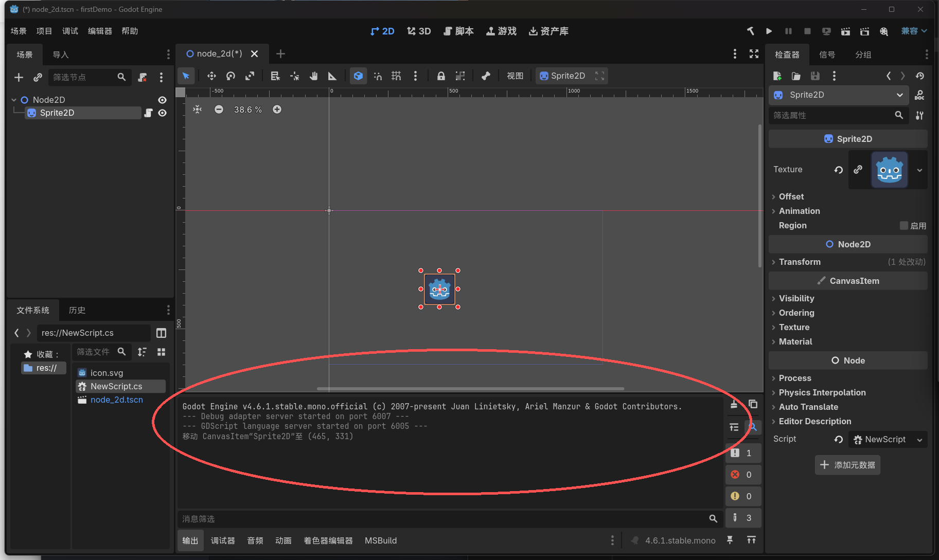Run the project play button
Viewport: 939px width, 560px height.
click(769, 31)
